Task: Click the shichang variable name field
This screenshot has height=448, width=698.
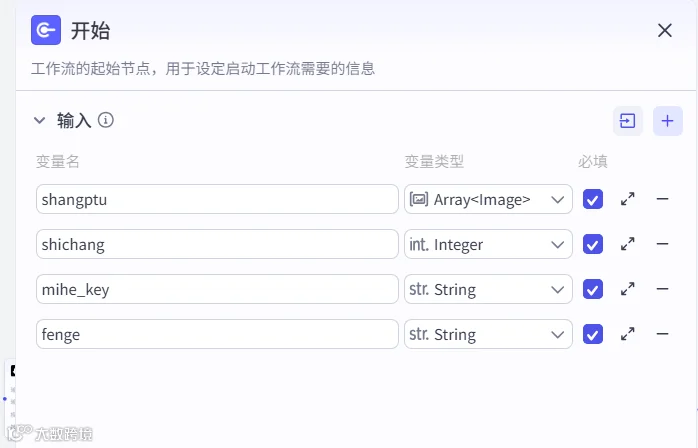Action: point(217,244)
